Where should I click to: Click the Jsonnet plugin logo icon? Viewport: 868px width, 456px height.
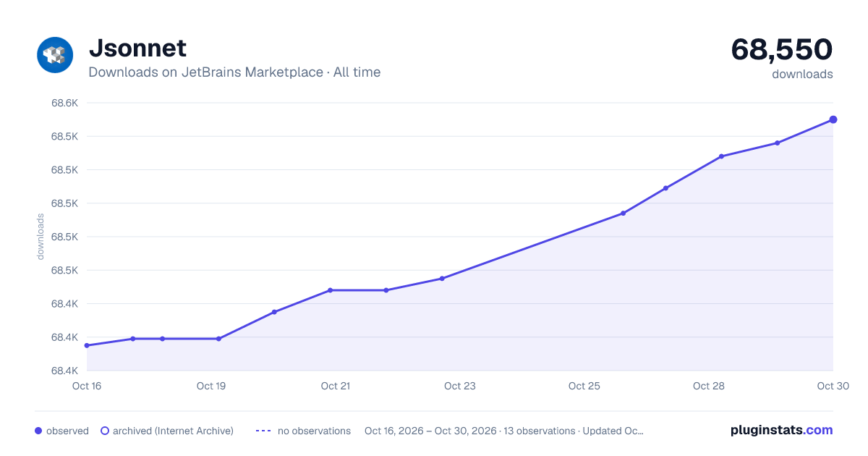point(56,54)
